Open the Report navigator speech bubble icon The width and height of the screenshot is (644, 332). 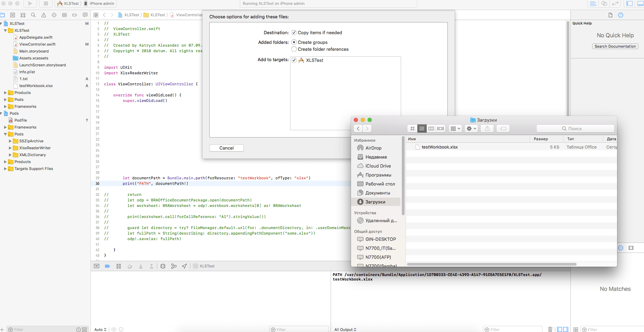click(85, 15)
